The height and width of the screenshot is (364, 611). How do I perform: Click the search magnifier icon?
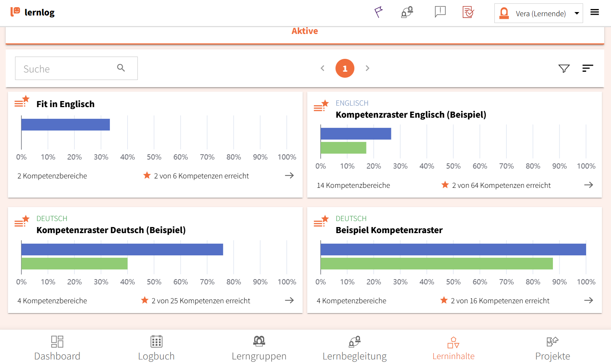pos(121,68)
